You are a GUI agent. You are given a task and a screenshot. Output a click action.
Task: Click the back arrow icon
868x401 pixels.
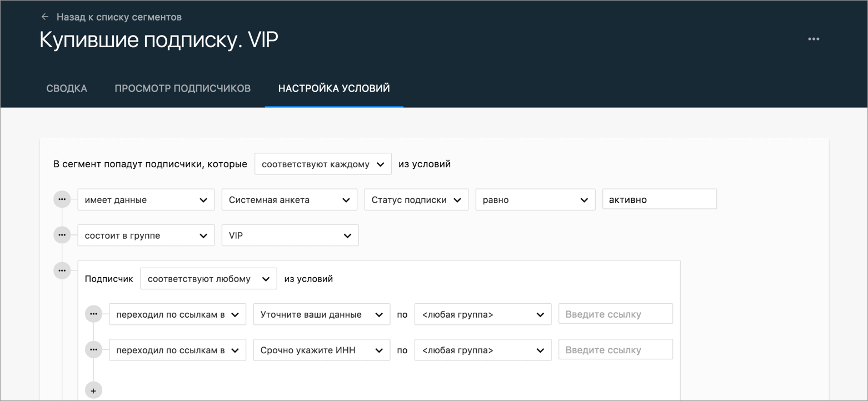45,17
